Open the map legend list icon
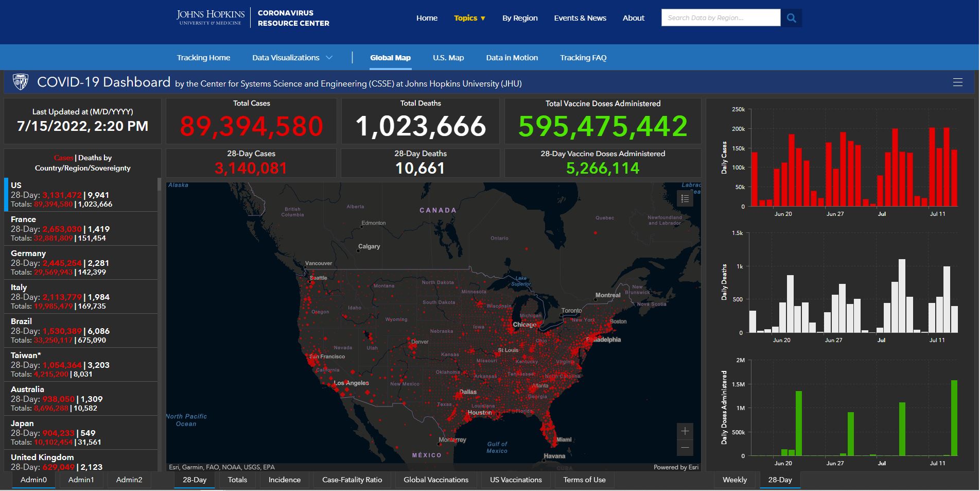Image resolution: width=980 pixels, height=491 pixels. [685, 198]
